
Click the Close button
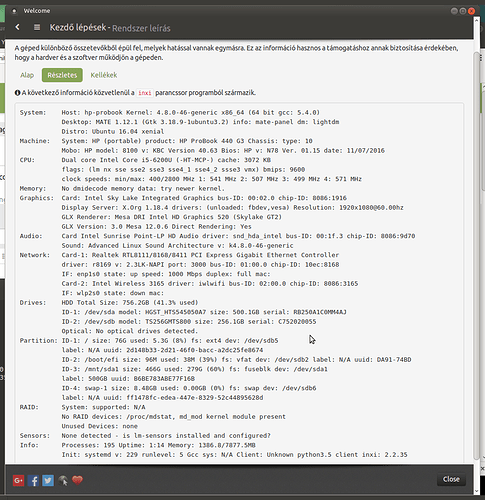tap(451, 479)
